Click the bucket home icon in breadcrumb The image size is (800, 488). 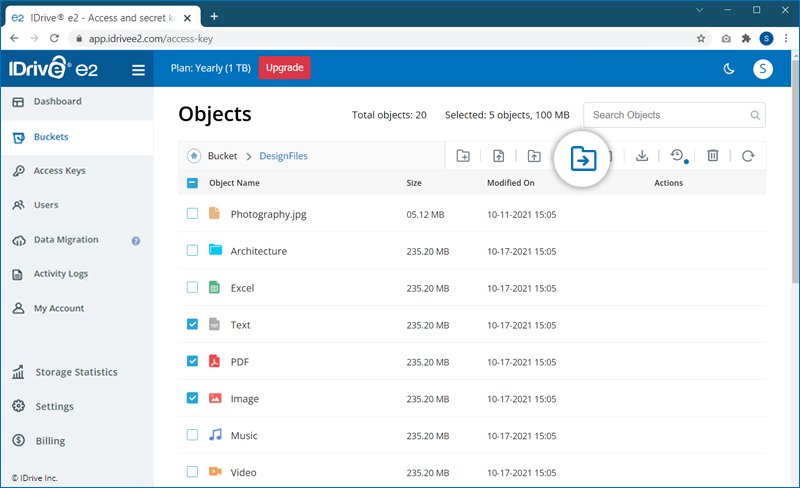[x=194, y=156]
